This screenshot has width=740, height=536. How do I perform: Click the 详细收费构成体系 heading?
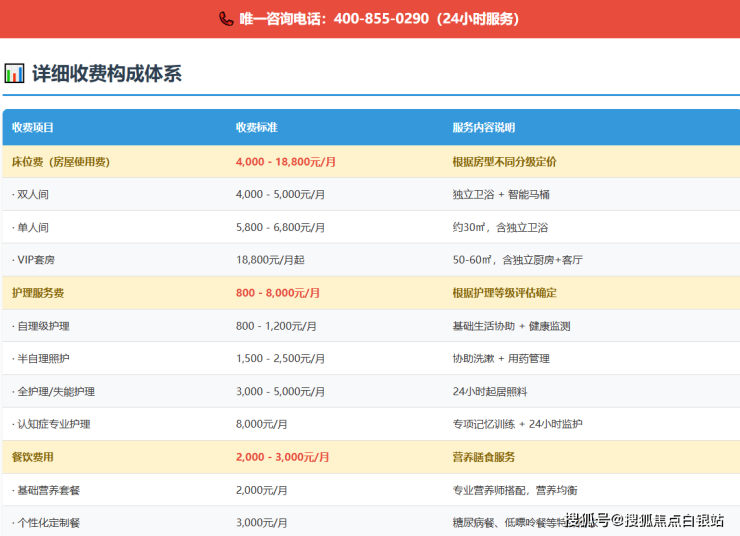click(106, 73)
